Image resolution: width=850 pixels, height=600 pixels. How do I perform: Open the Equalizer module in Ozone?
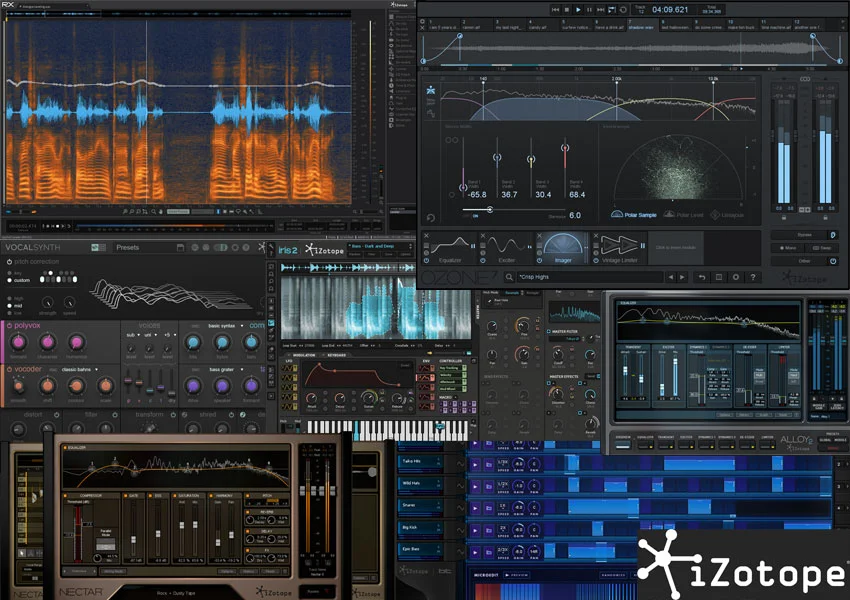point(449,248)
